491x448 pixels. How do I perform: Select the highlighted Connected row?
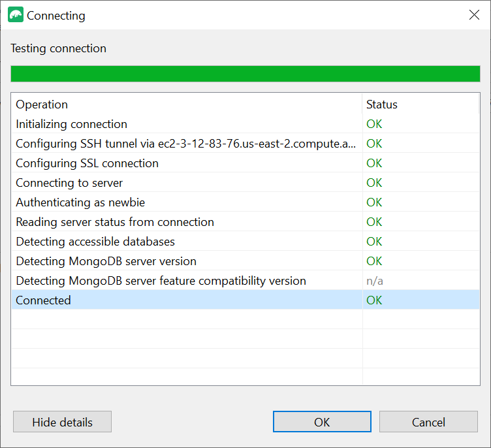[x=43, y=300]
